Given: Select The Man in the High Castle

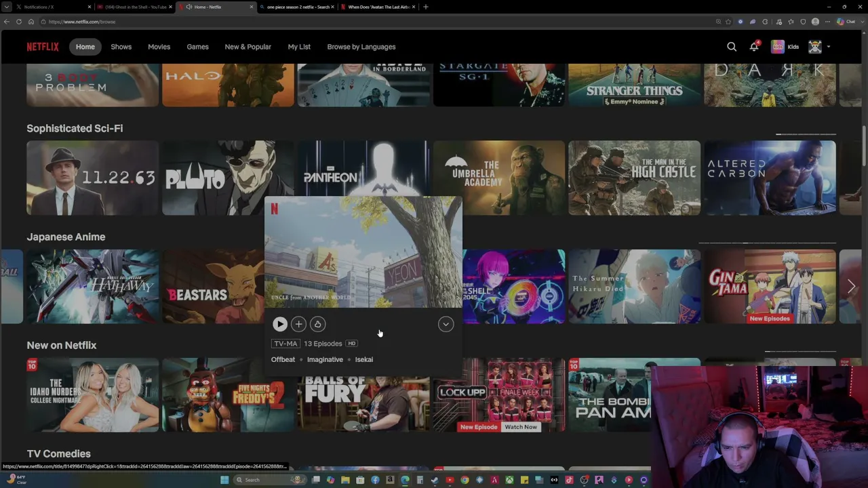Looking at the screenshot, I should click(x=635, y=178).
